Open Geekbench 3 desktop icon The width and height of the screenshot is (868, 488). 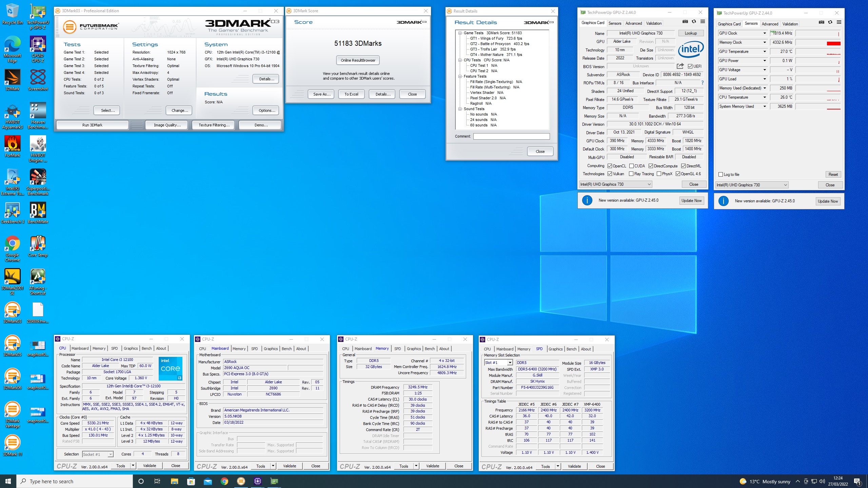coord(12,213)
